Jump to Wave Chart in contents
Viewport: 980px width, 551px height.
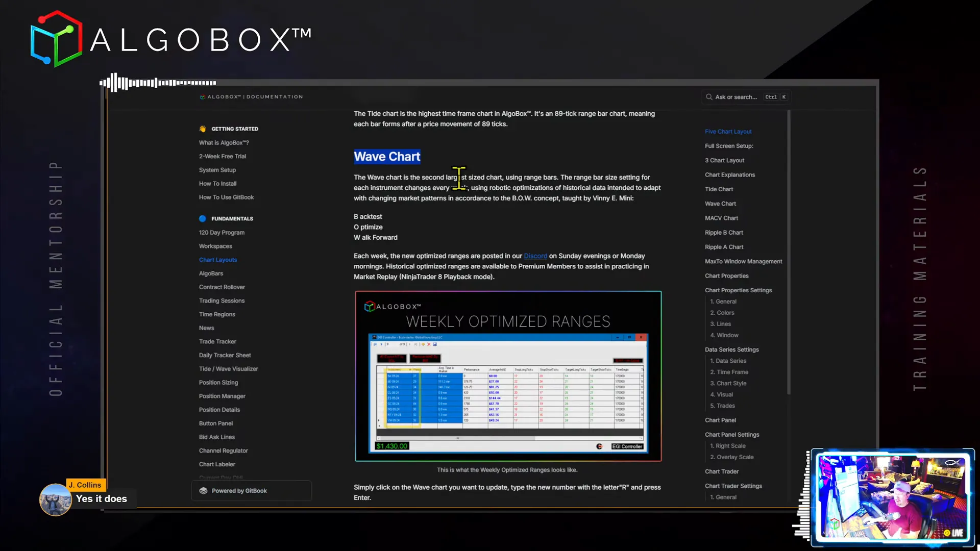point(721,204)
